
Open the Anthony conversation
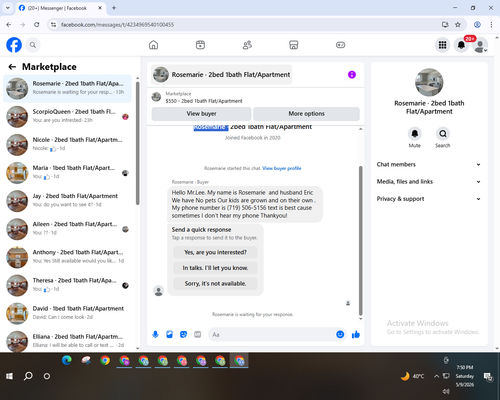click(67, 257)
